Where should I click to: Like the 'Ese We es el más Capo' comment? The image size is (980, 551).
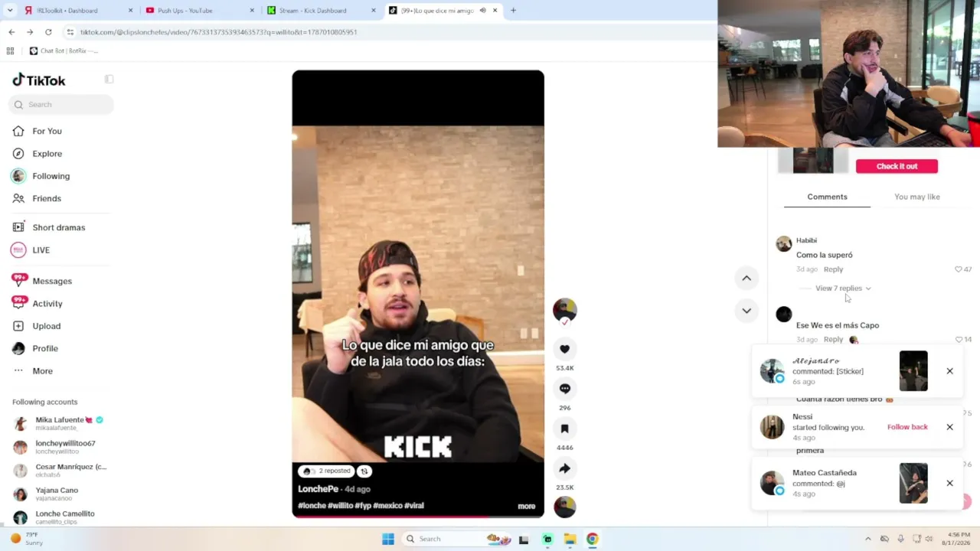(959, 340)
